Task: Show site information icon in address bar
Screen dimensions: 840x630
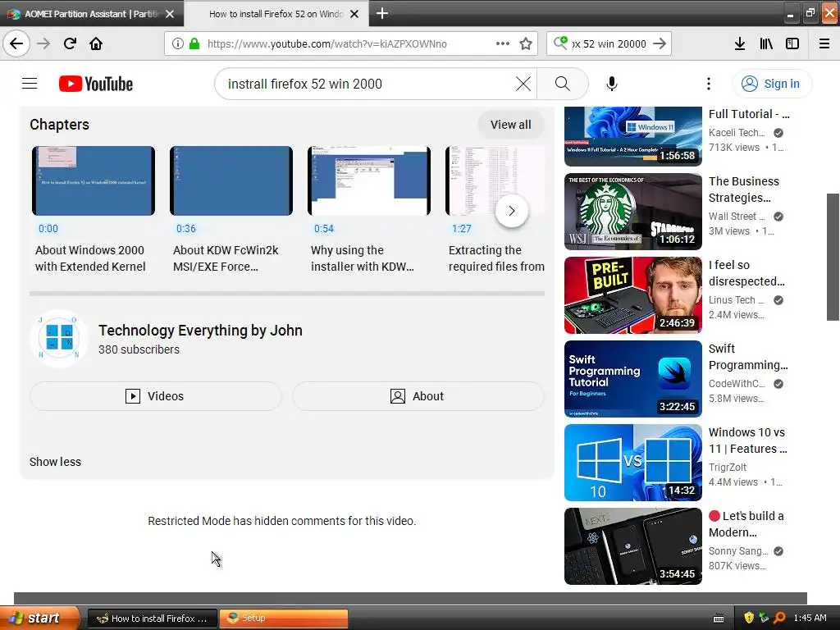Action: pyautogui.click(x=178, y=43)
